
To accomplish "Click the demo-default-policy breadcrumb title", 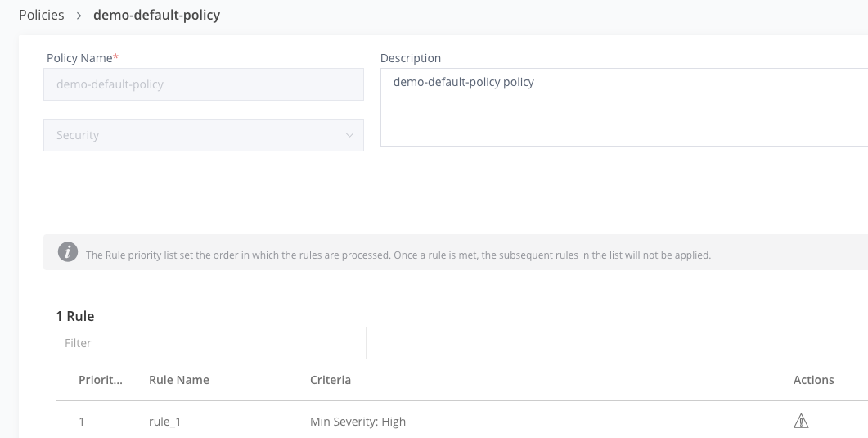I will point(156,15).
